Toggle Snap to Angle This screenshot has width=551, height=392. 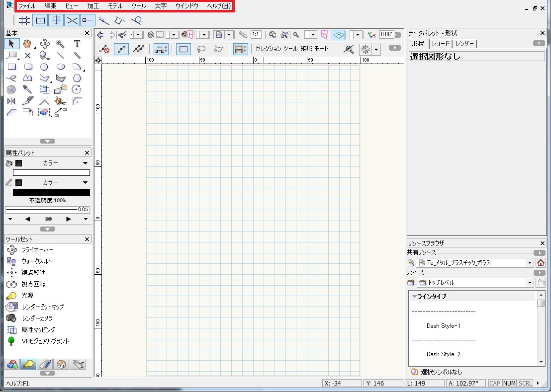[56, 20]
